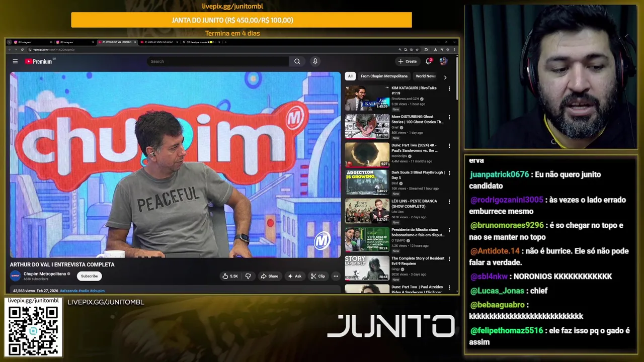Open Chupim Metropolitana channel name link
The image size is (644, 362).
click(45, 274)
